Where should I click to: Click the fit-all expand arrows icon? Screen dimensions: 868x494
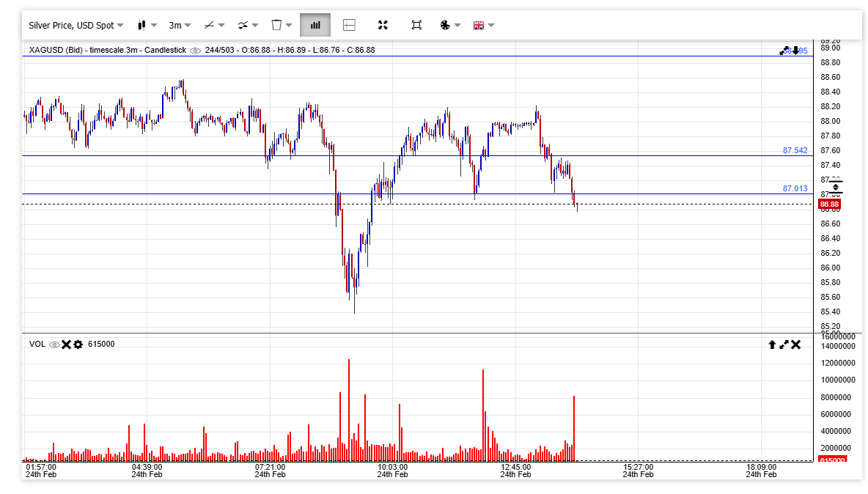point(383,25)
